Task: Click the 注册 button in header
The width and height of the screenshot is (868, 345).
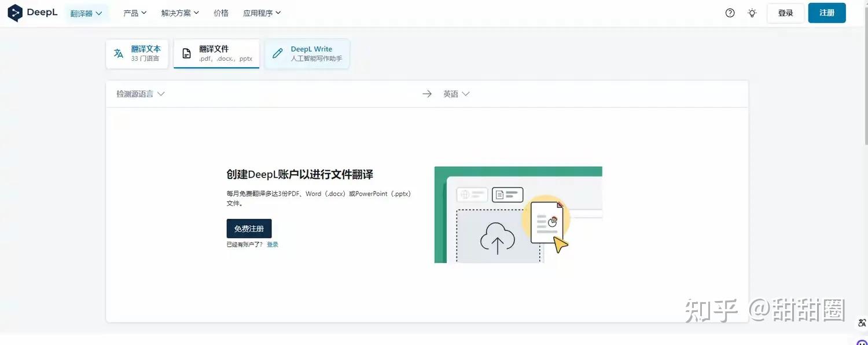Action: [x=827, y=13]
